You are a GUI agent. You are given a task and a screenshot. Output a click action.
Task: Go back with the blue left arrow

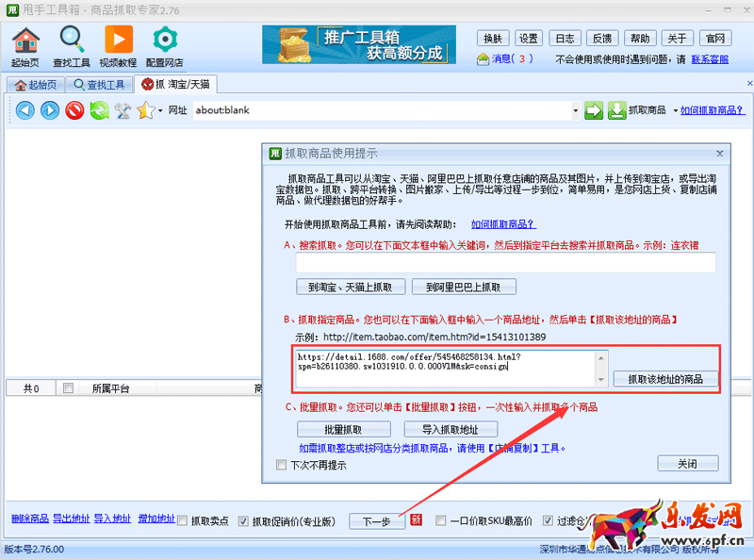[x=25, y=110]
